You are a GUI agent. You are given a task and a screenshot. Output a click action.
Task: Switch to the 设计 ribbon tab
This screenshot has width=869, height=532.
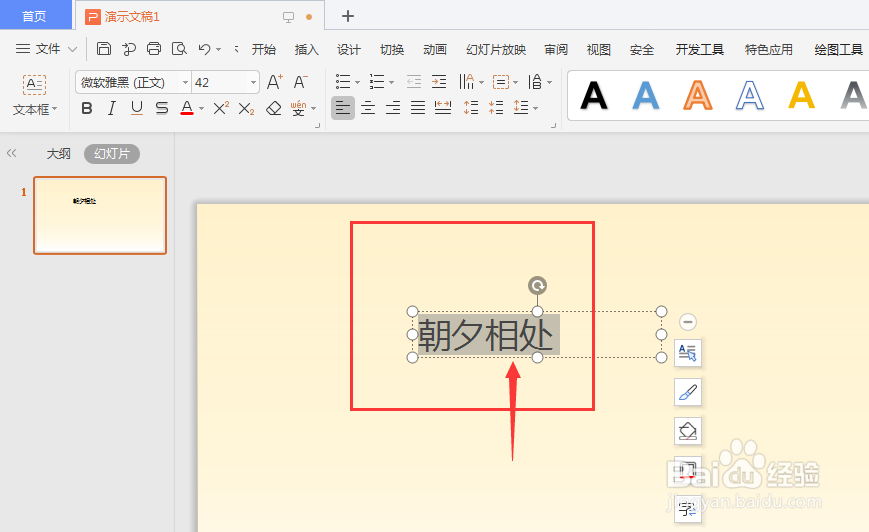(349, 50)
